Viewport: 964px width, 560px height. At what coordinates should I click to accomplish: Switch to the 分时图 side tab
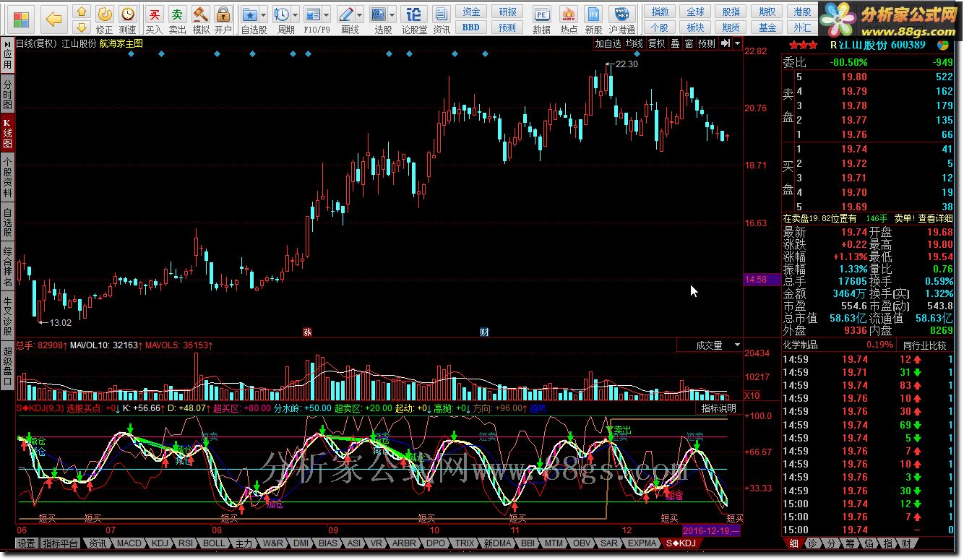7,95
